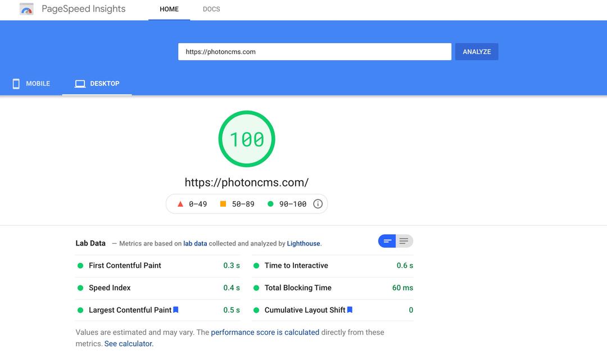Click the 60 ms Total Blocking Time value
Image resolution: width=607 pixels, height=364 pixels.
pos(402,288)
